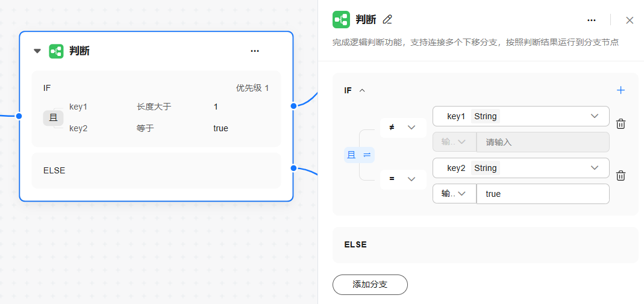
Task: Click 等于 text in the node
Action: 145,128
